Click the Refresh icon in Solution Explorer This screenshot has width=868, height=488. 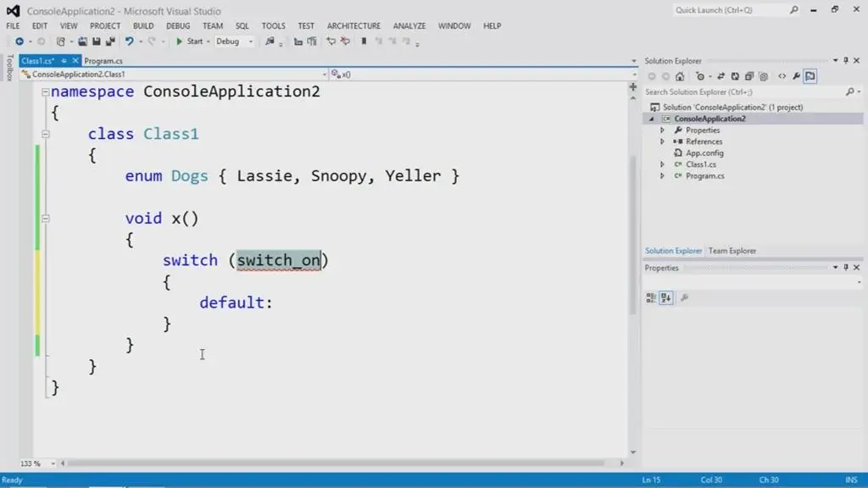point(735,76)
